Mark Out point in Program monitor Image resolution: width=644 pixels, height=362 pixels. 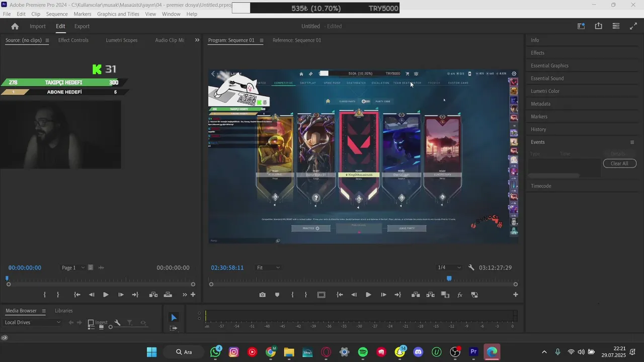305,295
